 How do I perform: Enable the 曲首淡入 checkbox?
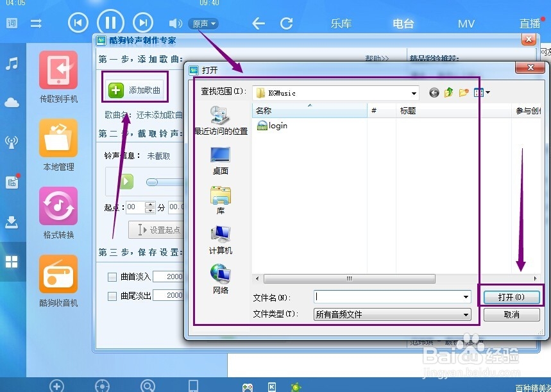click(112, 277)
